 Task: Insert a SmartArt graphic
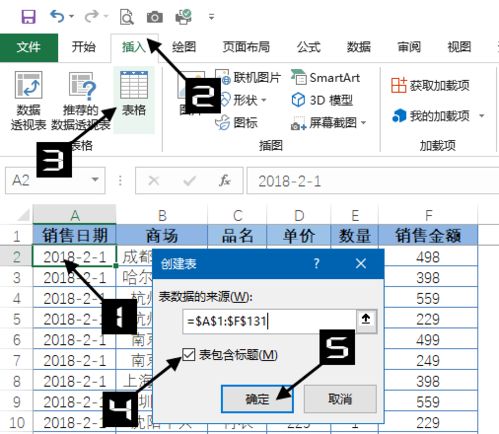click(326, 78)
